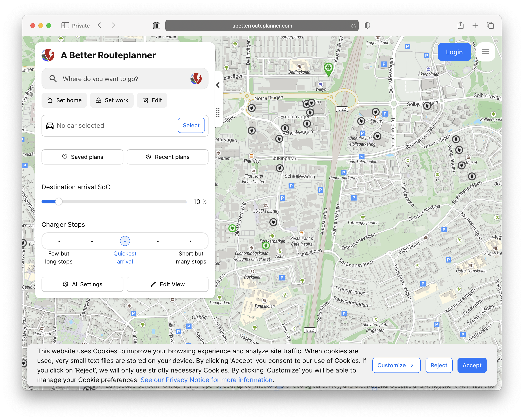Click the Thai Way restaurant icon
Image resolution: width=524 pixels, height=420 pixels.
point(251,156)
